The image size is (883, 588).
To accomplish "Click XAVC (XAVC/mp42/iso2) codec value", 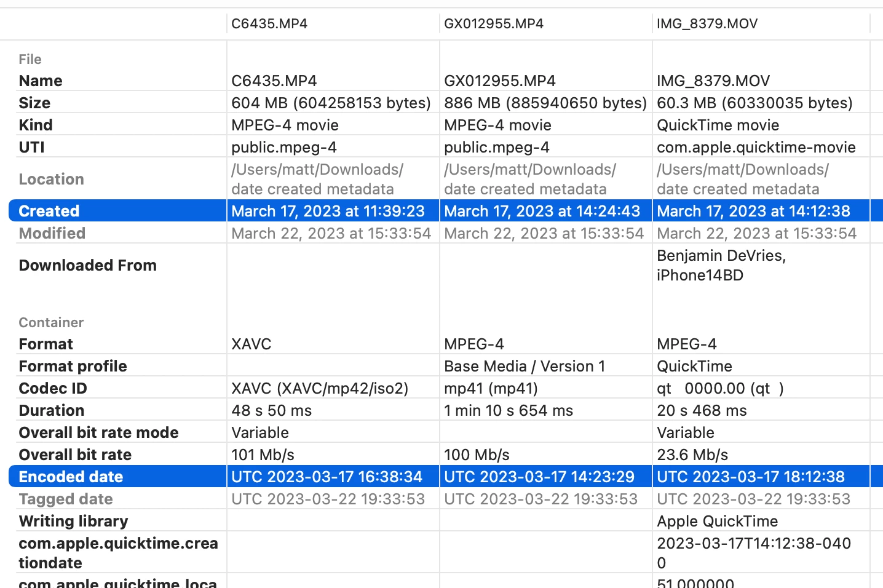I will [320, 388].
